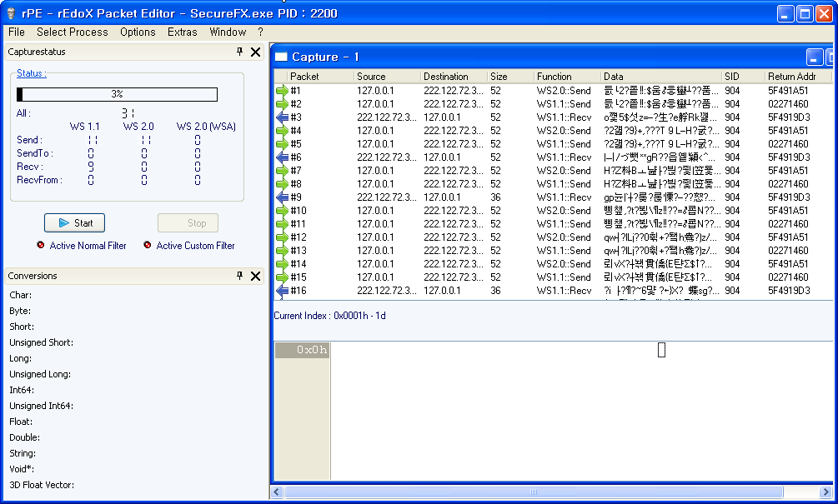Open the Select Process menu

click(73, 32)
